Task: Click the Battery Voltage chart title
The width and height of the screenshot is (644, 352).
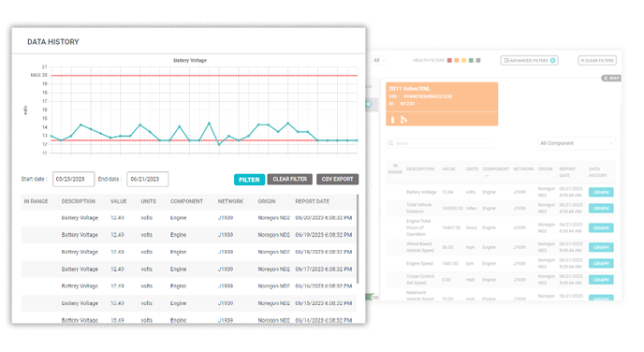Action: tap(190, 60)
